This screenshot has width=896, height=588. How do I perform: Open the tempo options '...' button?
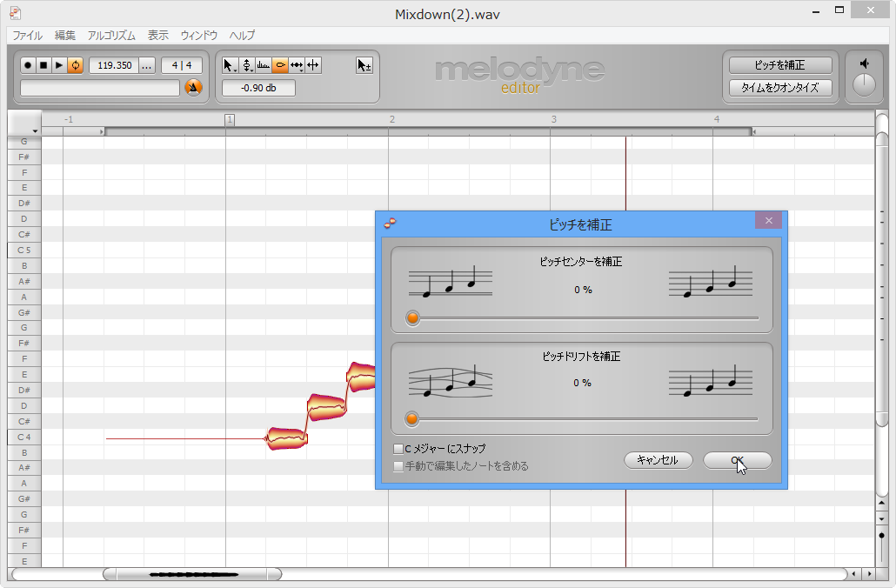[147, 65]
